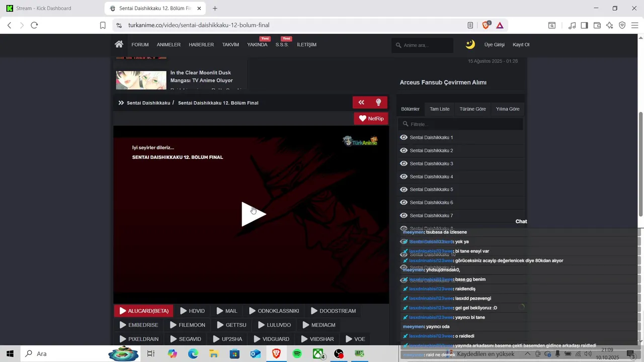Bookmark this page with bookmark icon
The image size is (644, 362).
(x=103, y=25)
